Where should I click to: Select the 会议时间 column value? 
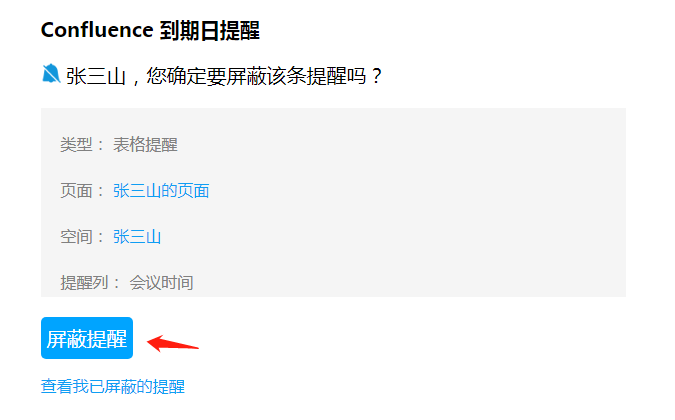pyautogui.click(x=161, y=283)
